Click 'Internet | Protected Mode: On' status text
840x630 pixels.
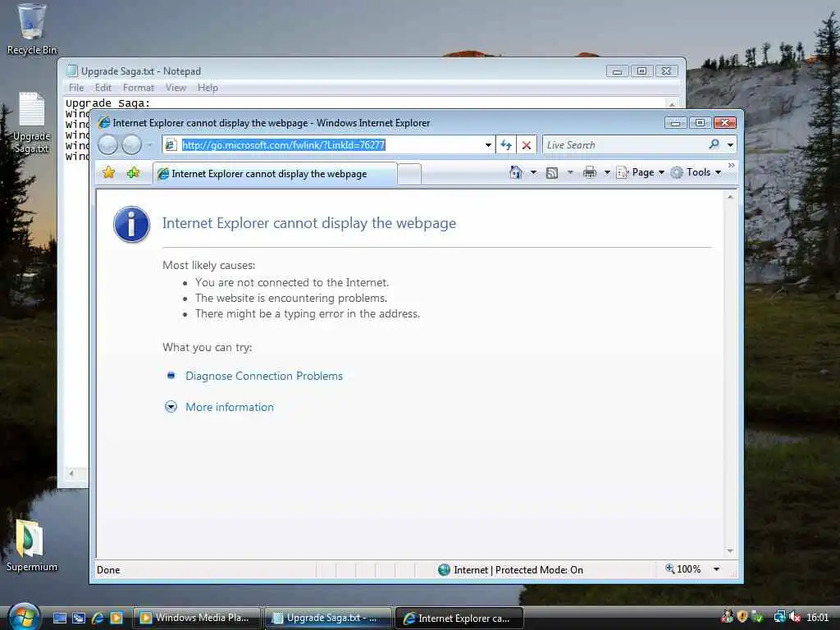click(518, 570)
